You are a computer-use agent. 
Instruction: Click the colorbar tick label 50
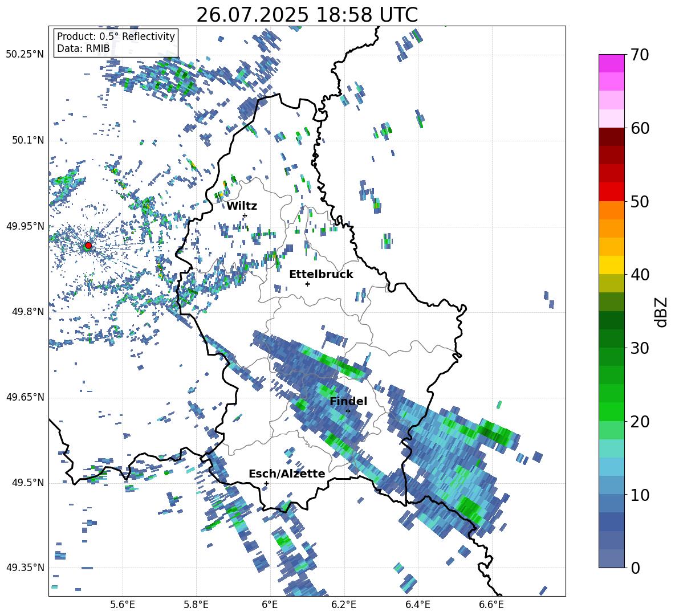click(x=639, y=201)
